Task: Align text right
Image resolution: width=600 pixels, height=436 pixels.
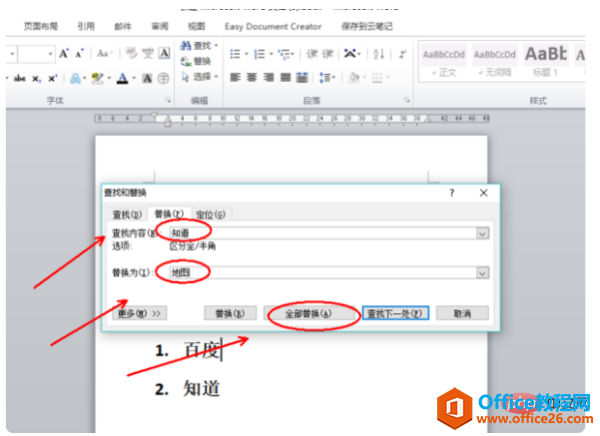Action: (x=269, y=78)
